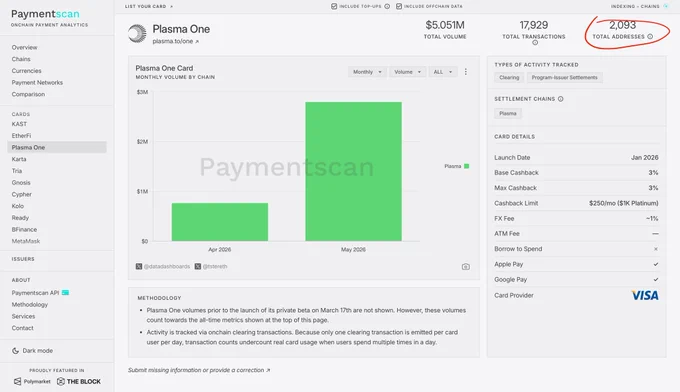Open the @tstereth profile link
The width and height of the screenshot is (680, 392).
pos(215,266)
